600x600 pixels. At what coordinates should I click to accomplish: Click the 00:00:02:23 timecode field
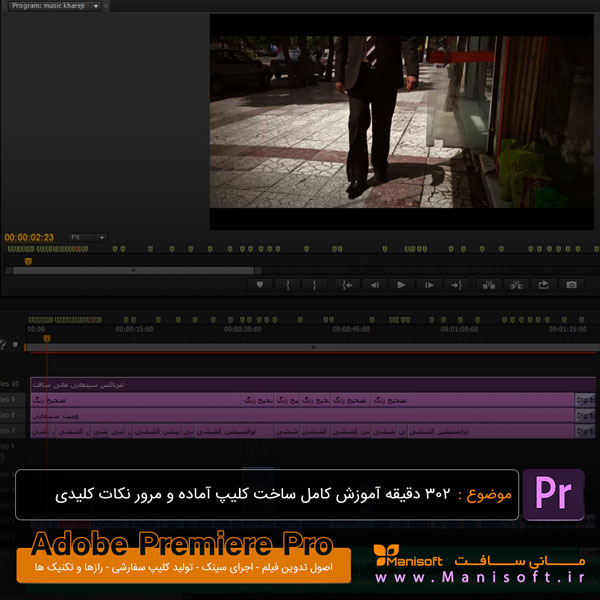(x=29, y=238)
